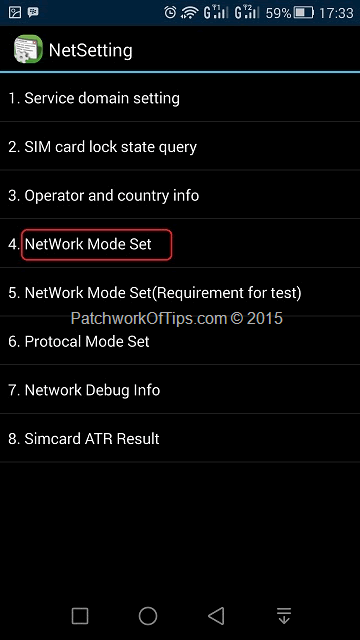Image resolution: width=360 pixels, height=640 pixels.
Task: Open Network Debug Info
Action: coord(180,389)
